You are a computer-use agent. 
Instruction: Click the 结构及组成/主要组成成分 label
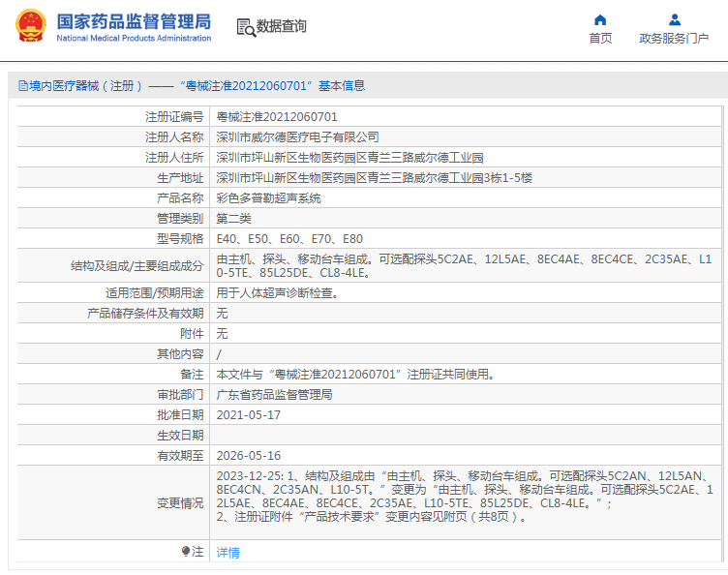click(x=136, y=266)
